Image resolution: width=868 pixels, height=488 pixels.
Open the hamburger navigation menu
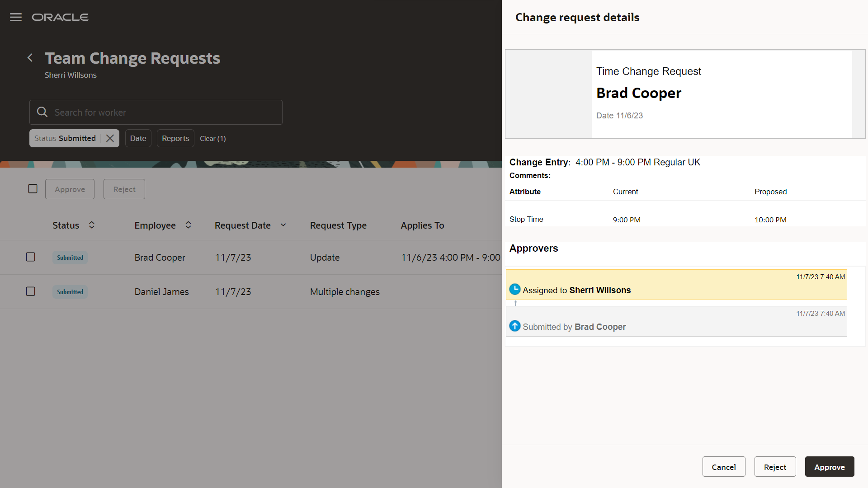(16, 17)
